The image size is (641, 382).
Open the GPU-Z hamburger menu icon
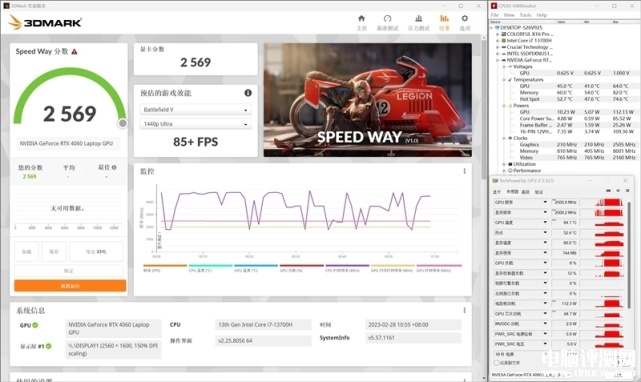628,191
